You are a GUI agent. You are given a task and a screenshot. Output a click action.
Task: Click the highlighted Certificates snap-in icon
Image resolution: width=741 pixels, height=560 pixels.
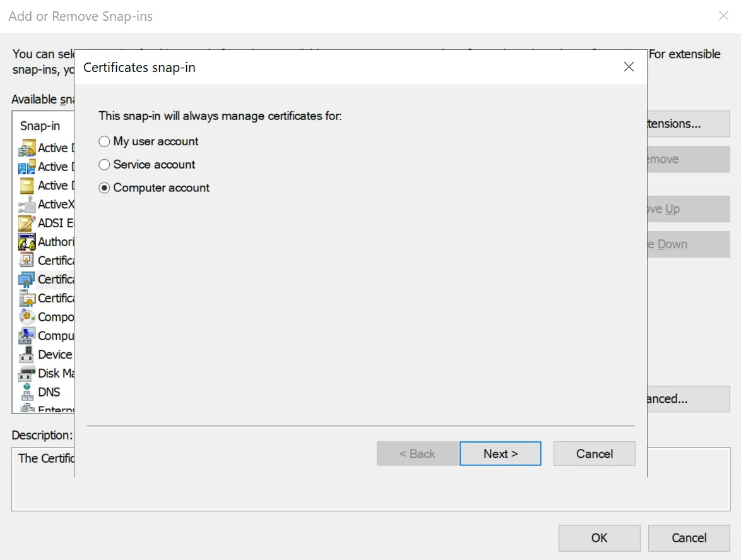27,279
